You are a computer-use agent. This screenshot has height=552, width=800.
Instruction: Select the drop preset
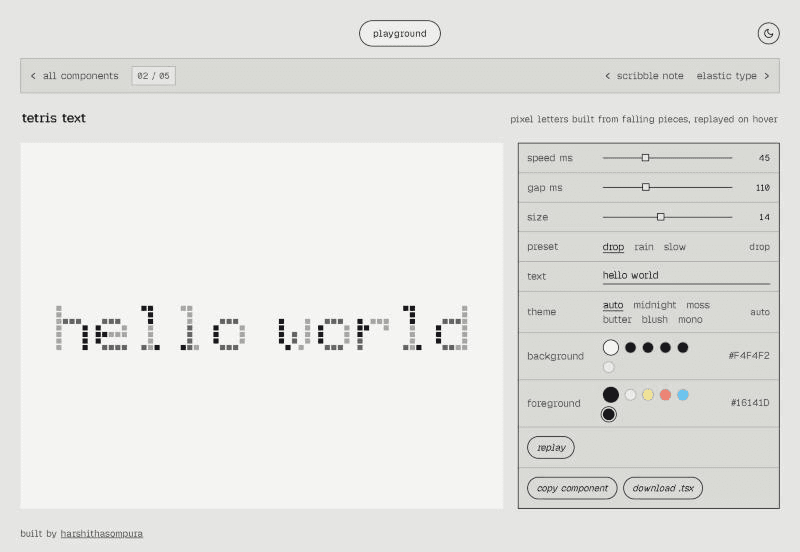(613, 247)
